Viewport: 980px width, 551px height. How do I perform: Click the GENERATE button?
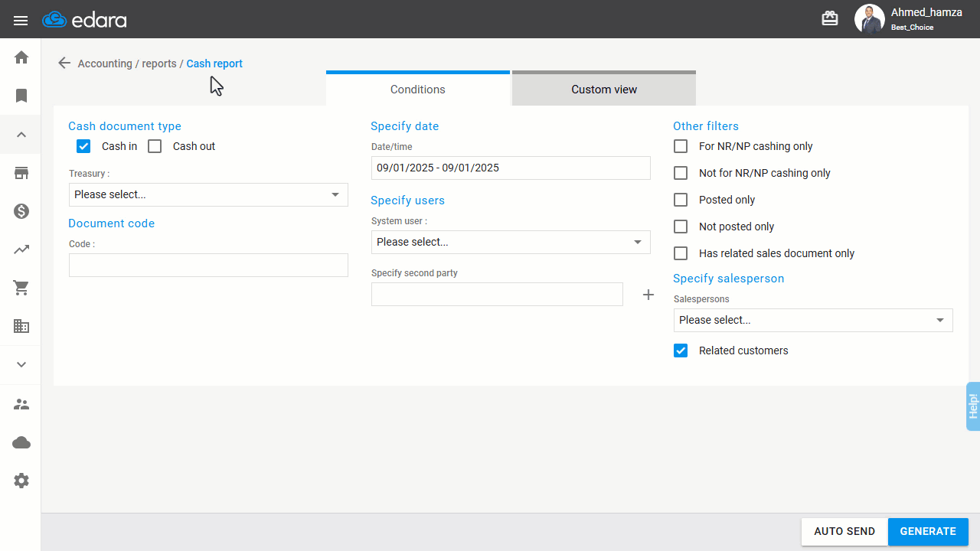click(928, 531)
